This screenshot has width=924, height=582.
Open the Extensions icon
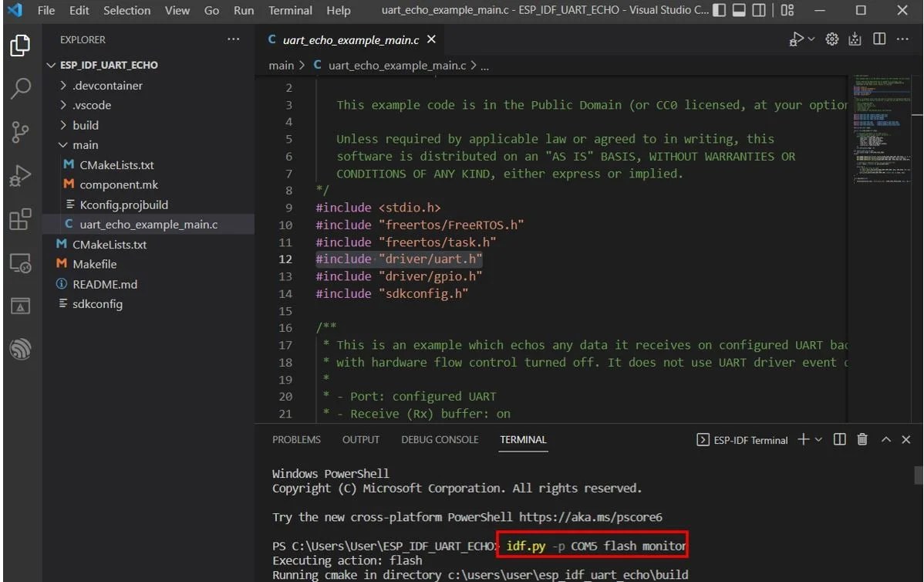click(20, 218)
